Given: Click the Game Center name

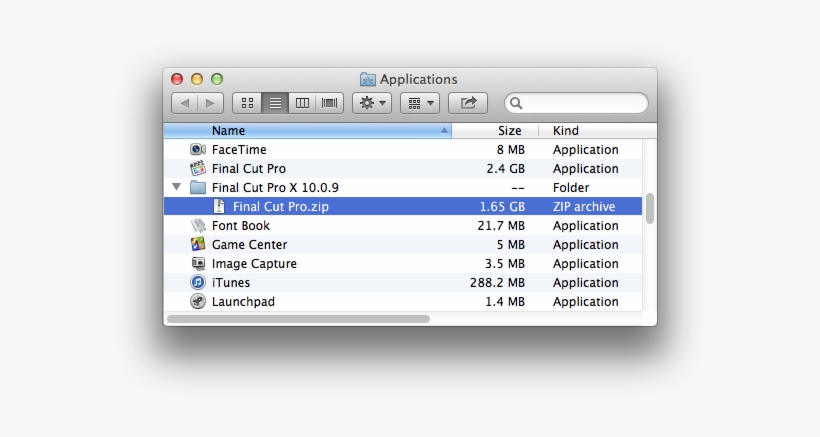Looking at the screenshot, I should coord(249,244).
